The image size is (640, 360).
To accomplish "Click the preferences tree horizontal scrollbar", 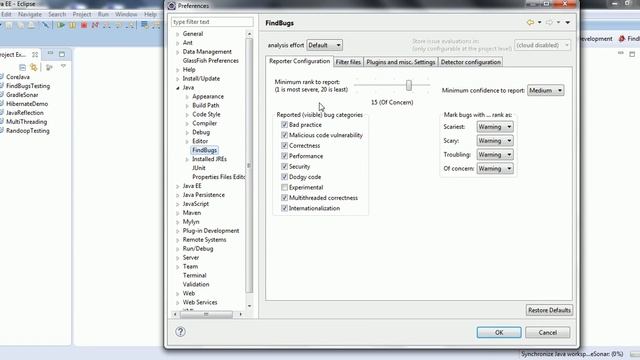I will (207, 314).
